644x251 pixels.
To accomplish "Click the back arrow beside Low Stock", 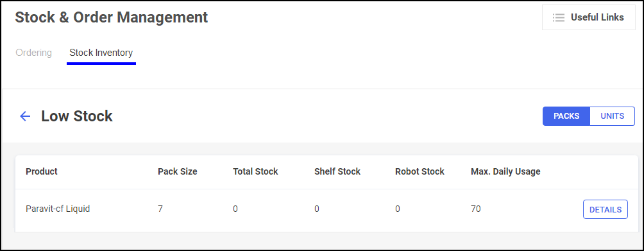I will [x=26, y=116].
